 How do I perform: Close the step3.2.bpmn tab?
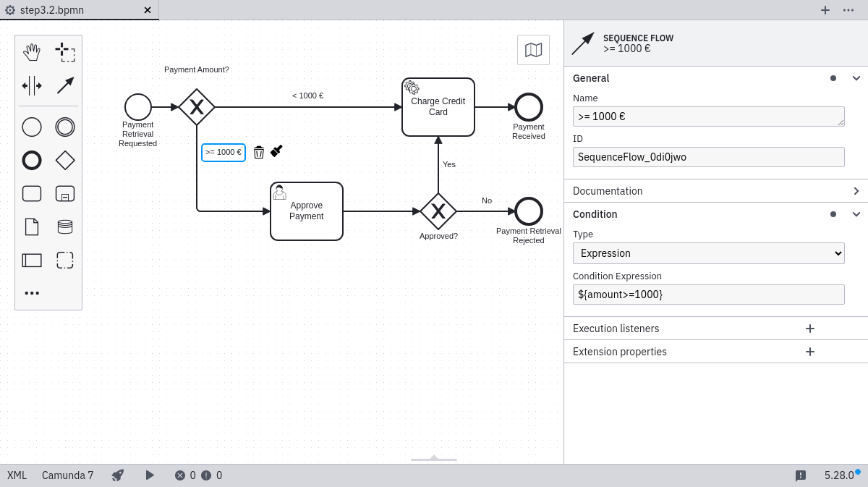(148, 10)
